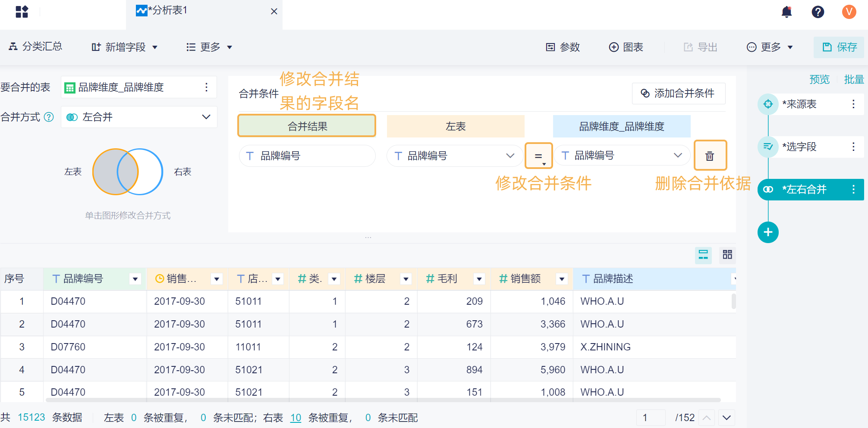This screenshot has height=428, width=868.
Task: Open the notifications bell
Action: click(x=786, y=12)
